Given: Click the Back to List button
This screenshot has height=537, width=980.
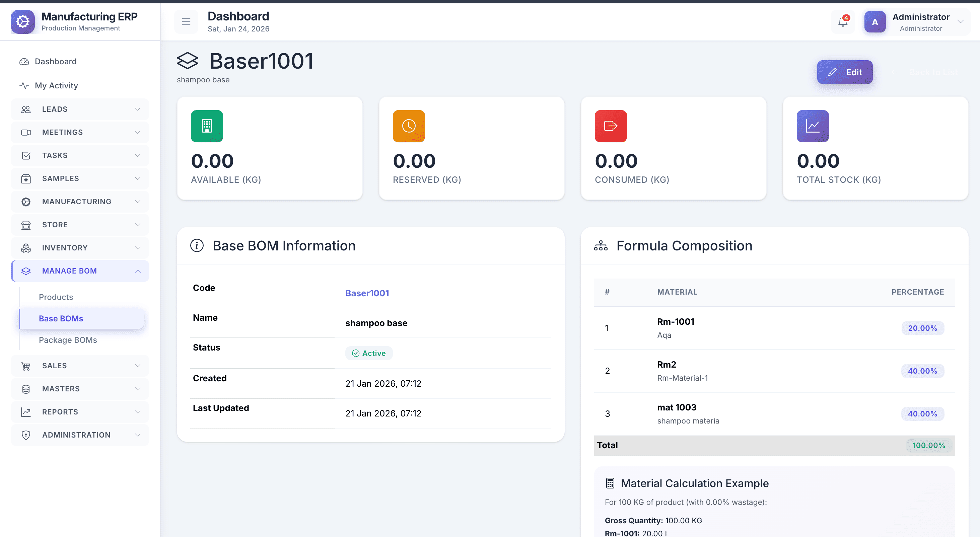Looking at the screenshot, I should 925,72.
